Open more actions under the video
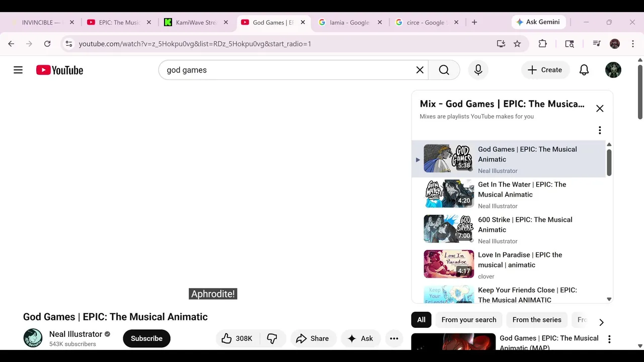 pyautogui.click(x=394, y=338)
